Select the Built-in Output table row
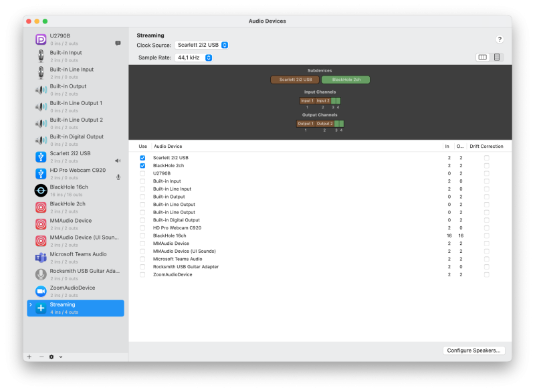This screenshot has width=535, height=392. click(320, 197)
